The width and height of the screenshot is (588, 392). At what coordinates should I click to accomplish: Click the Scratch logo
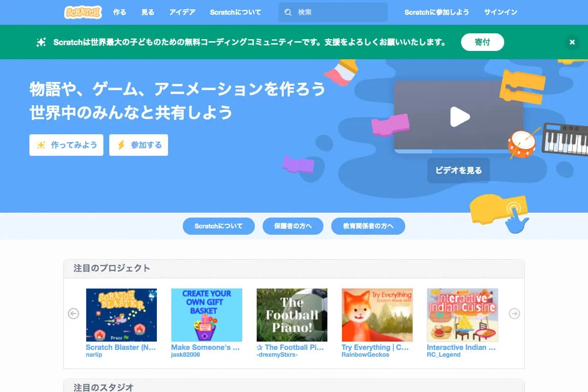83,12
